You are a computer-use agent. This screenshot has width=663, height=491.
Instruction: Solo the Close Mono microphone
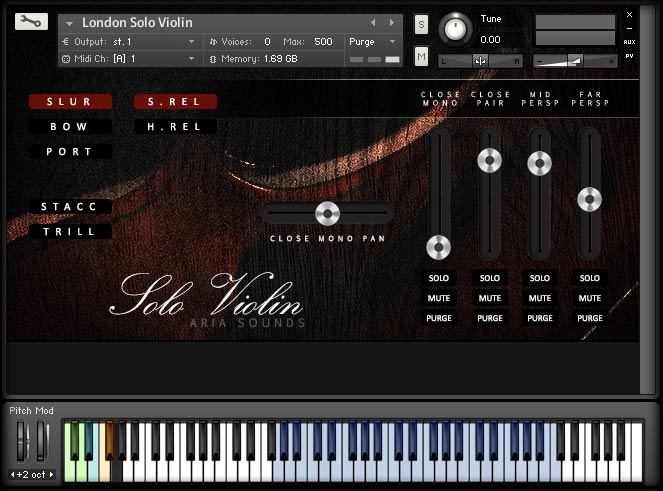439,278
